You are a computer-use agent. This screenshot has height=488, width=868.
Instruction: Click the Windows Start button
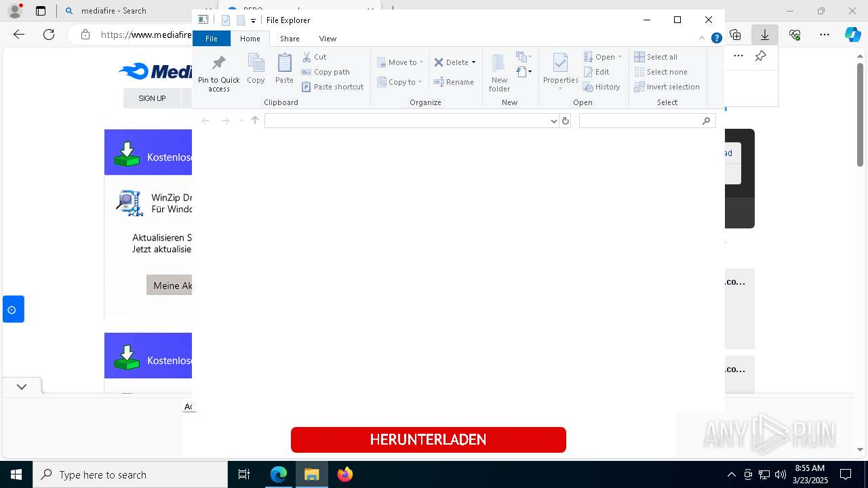pos(16,474)
